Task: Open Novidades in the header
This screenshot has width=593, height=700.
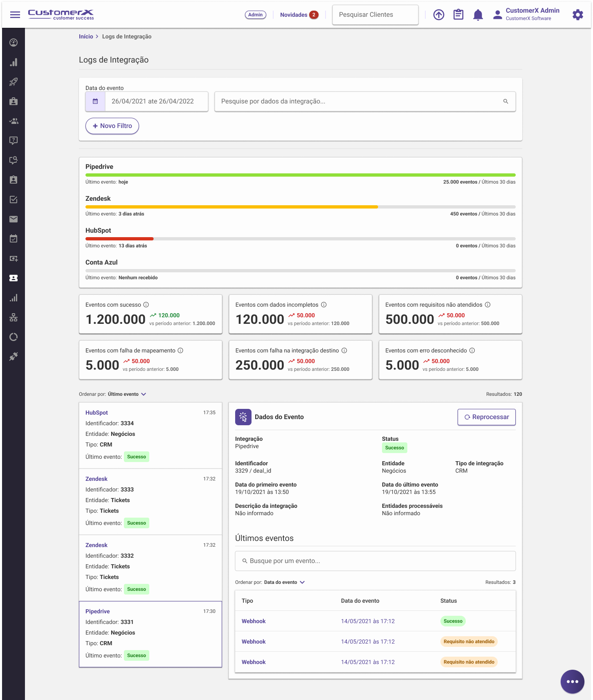Action: pos(299,15)
